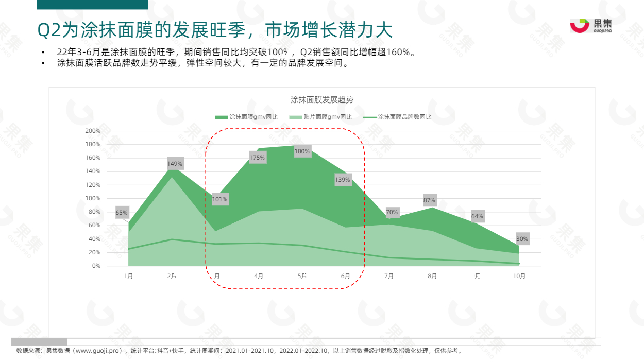Select the 4月 x-axis label
644x362 pixels.
point(259,276)
